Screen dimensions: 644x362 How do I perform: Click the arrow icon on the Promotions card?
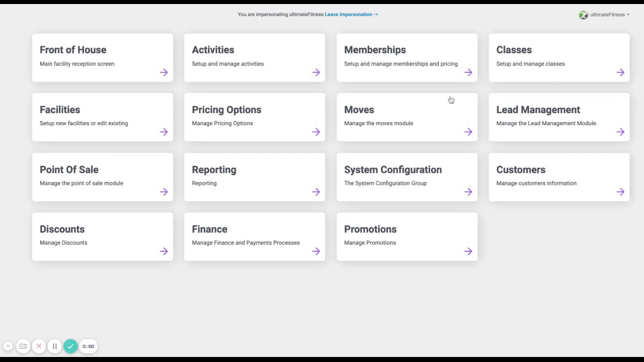(468, 251)
